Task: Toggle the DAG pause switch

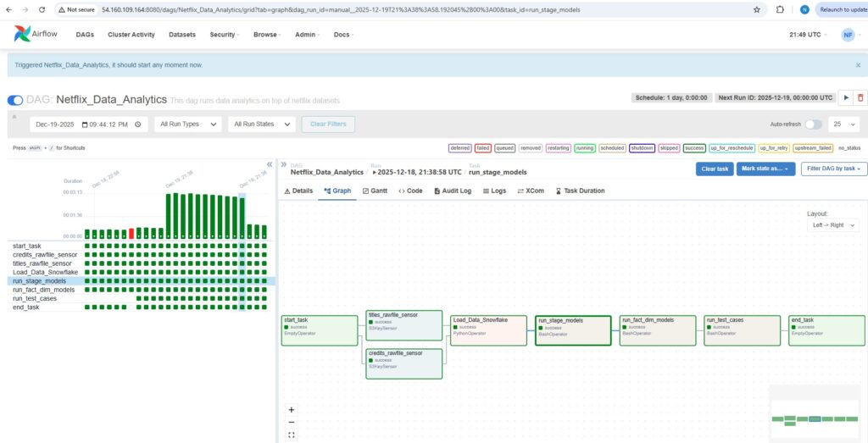Action: tap(15, 100)
